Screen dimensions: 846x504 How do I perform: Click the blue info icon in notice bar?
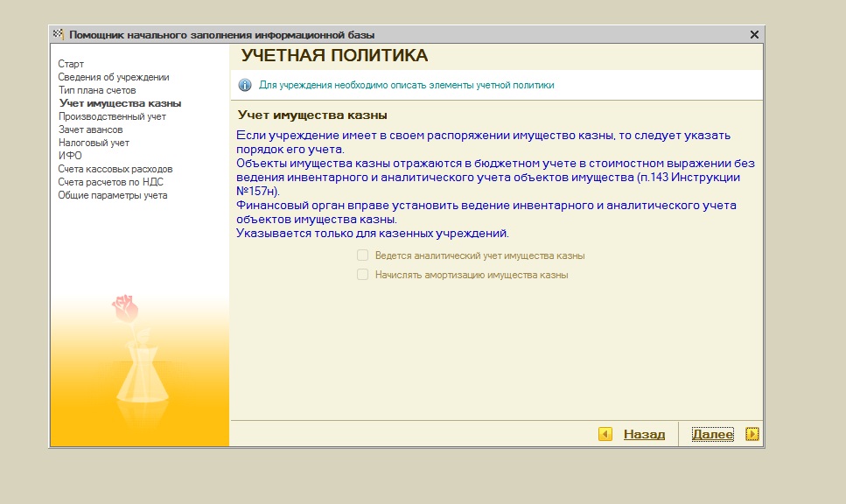click(x=245, y=85)
